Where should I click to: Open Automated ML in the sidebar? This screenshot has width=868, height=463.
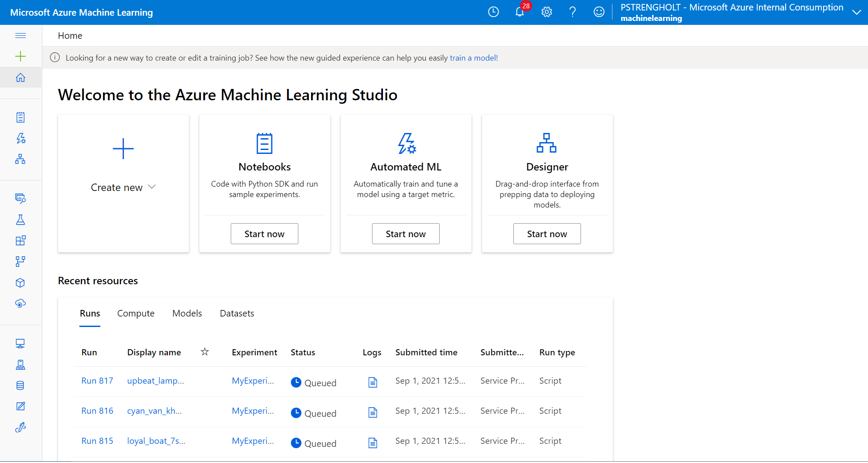coord(21,138)
